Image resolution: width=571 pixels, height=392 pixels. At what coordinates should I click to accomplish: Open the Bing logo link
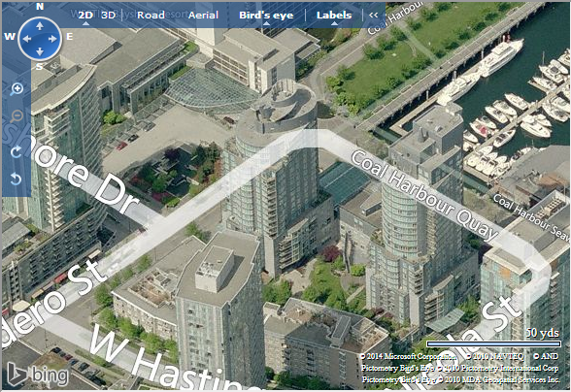coord(38,375)
